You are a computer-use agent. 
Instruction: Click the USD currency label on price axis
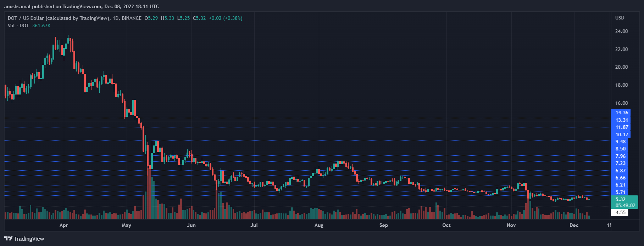[x=620, y=18]
